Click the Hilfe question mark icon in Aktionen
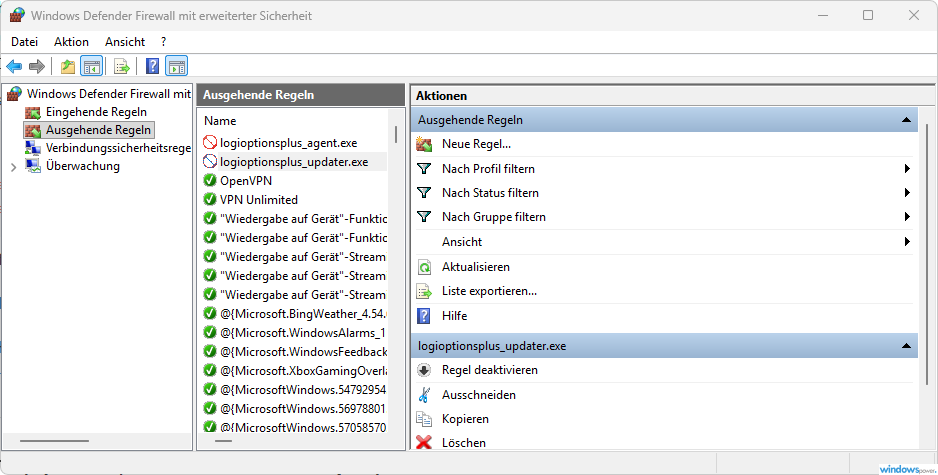The image size is (938, 475). [x=424, y=316]
